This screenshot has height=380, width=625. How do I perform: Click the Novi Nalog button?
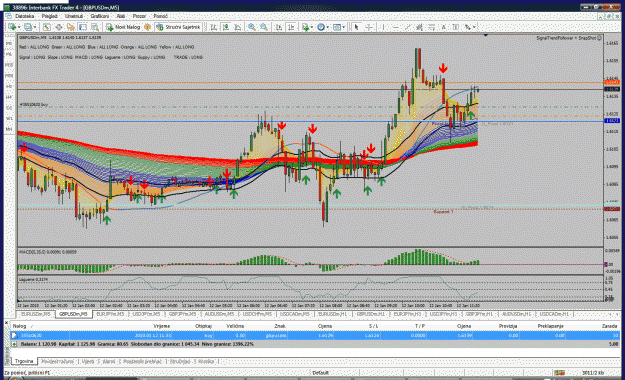pyautogui.click(x=123, y=27)
